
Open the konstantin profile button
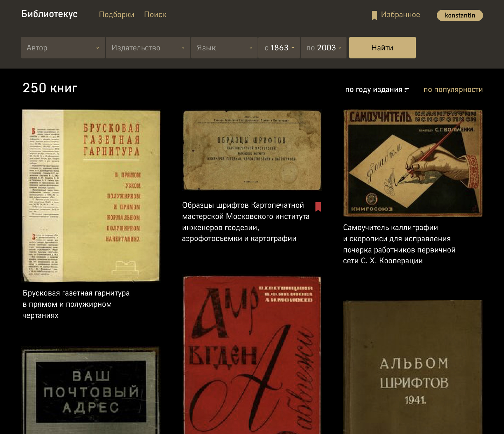(x=460, y=15)
